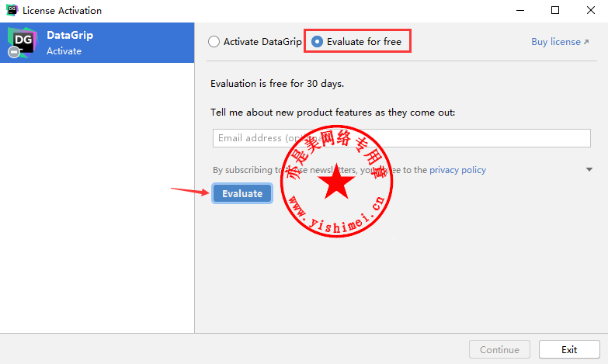
Task: Close the License Activation window
Action: (591, 10)
